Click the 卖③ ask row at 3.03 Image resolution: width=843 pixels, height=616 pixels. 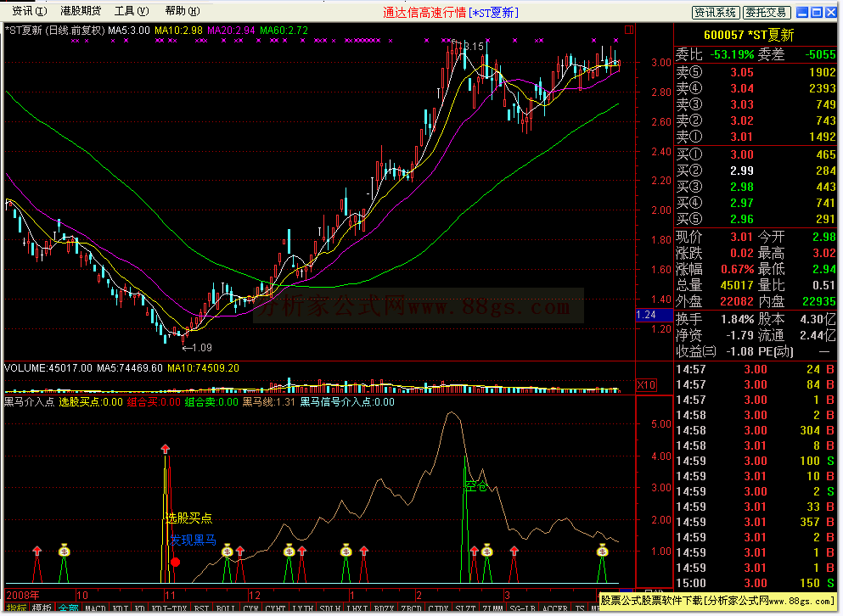(x=756, y=104)
